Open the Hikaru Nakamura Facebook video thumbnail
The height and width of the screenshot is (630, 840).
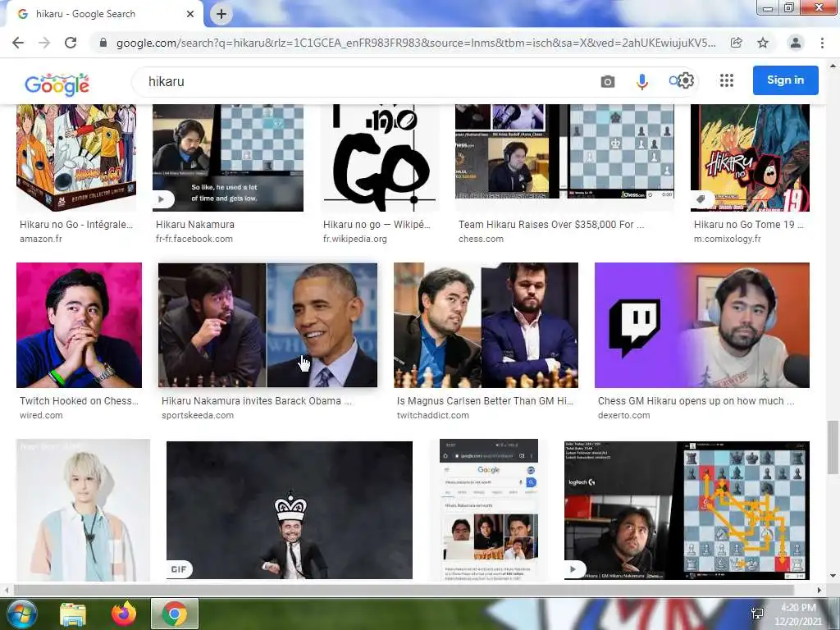tap(228, 157)
